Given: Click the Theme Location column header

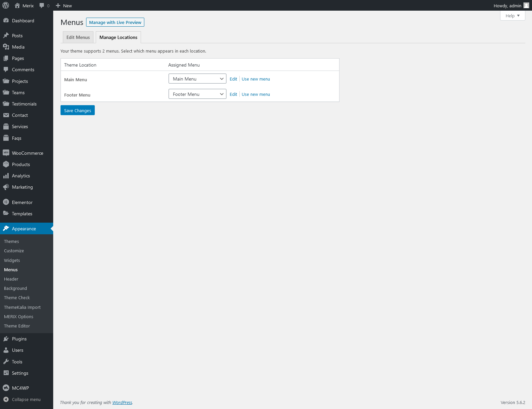Looking at the screenshot, I should [80, 65].
